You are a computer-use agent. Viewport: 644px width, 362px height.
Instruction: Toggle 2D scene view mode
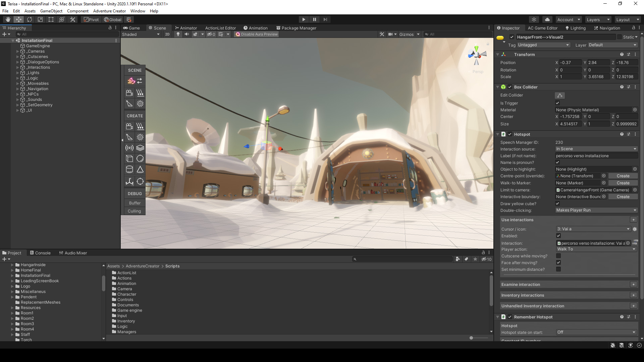[x=167, y=34]
